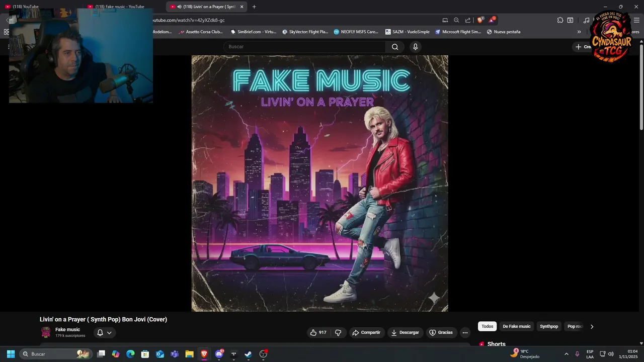Show more filter chips with right arrow
Viewport: 644px width, 362px height.
(x=592, y=326)
